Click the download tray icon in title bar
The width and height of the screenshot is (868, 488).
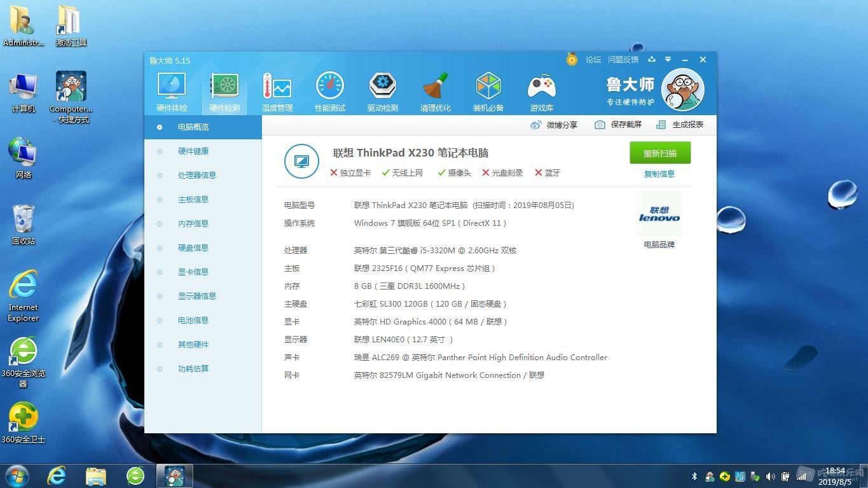tap(652, 59)
